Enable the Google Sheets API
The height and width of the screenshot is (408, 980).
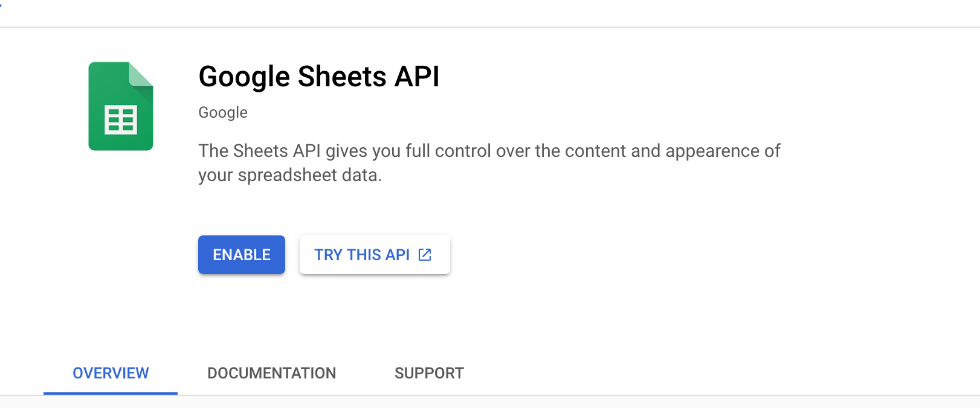pos(241,255)
